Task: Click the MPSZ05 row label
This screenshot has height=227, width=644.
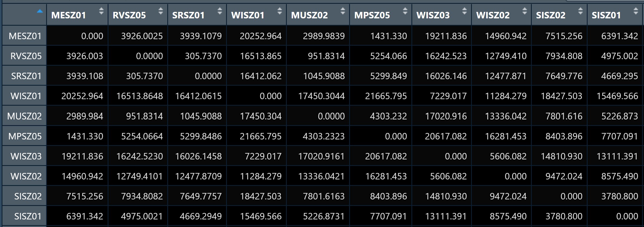Action: coord(25,136)
